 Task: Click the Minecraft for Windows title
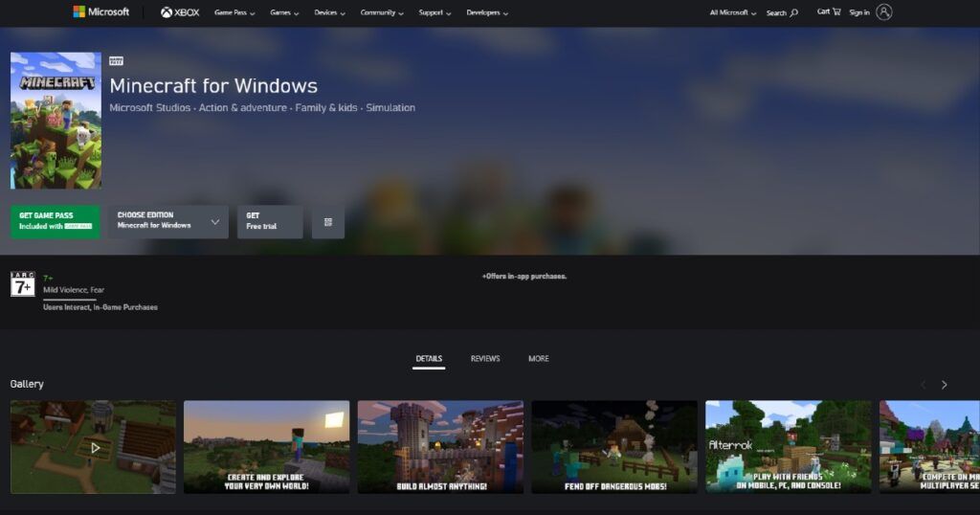(x=213, y=85)
